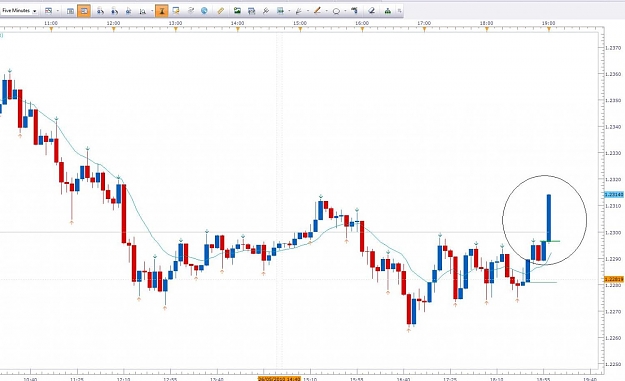Screen dimensions: 625x381
Task: Click the 1.2250 price axis label
Action: click(x=613, y=364)
